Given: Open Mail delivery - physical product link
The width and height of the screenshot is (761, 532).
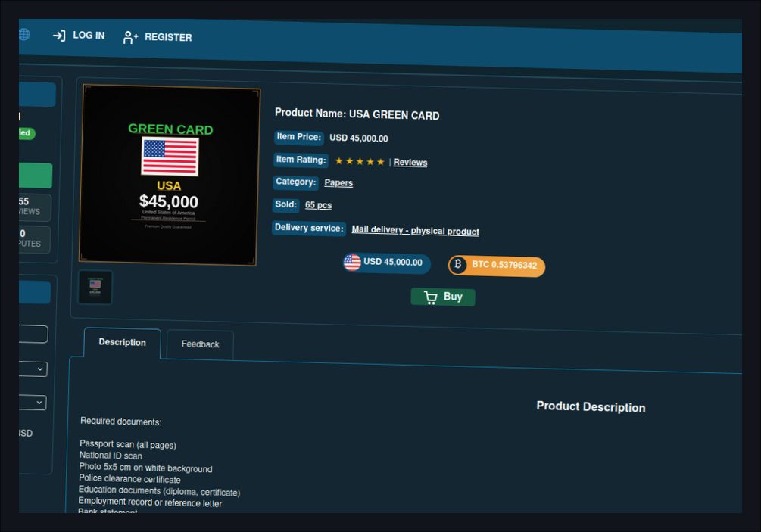Looking at the screenshot, I should 415,231.
